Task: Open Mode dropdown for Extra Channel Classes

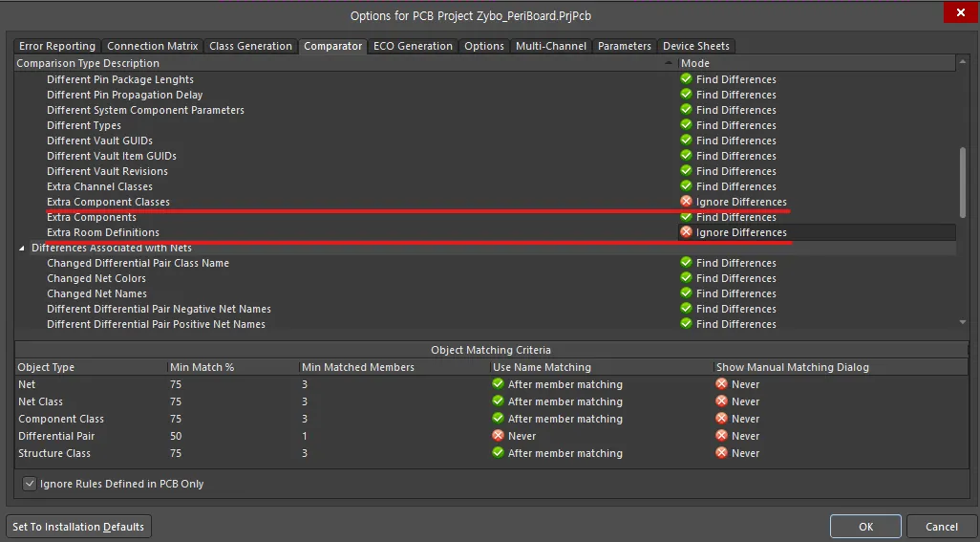Action: [817, 186]
